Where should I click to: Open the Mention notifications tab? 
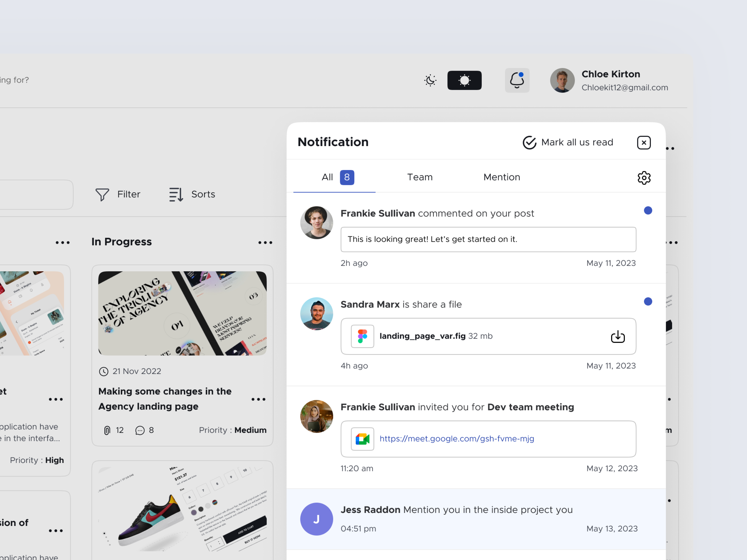(502, 177)
